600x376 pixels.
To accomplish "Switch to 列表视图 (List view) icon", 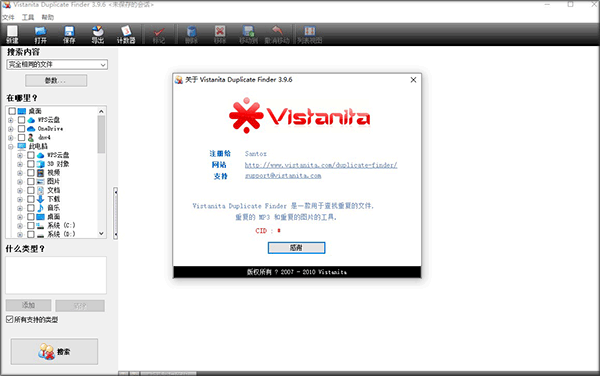I will [310, 31].
